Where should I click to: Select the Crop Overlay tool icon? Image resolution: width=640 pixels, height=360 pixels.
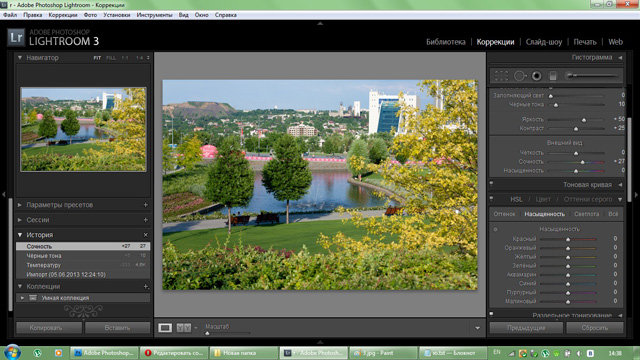pyautogui.click(x=501, y=76)
